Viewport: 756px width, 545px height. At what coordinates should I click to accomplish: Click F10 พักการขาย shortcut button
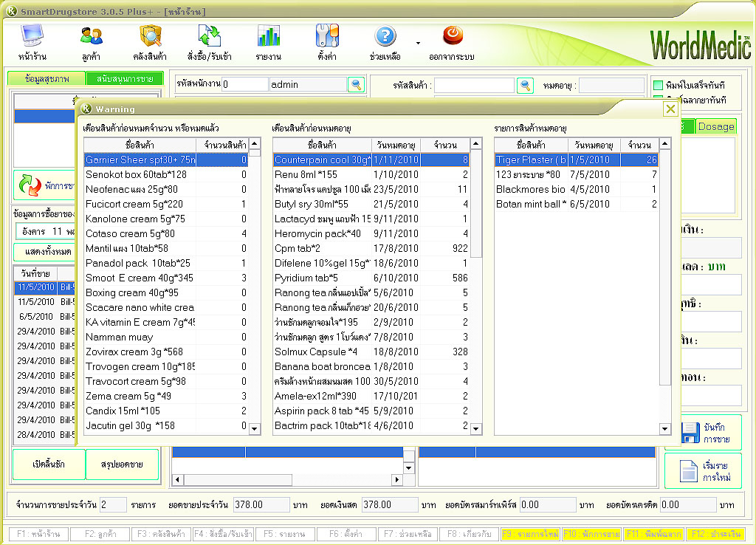tap(591, 534)
